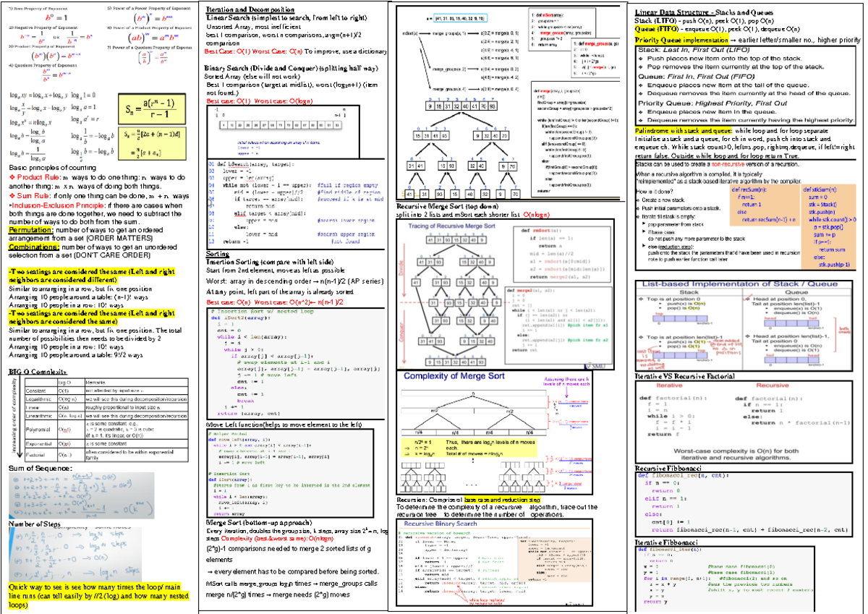Click the '# Insertion Sort w/ nested loop' comment
The width and height of the screenshot is (868, 614).
(261, 310)
